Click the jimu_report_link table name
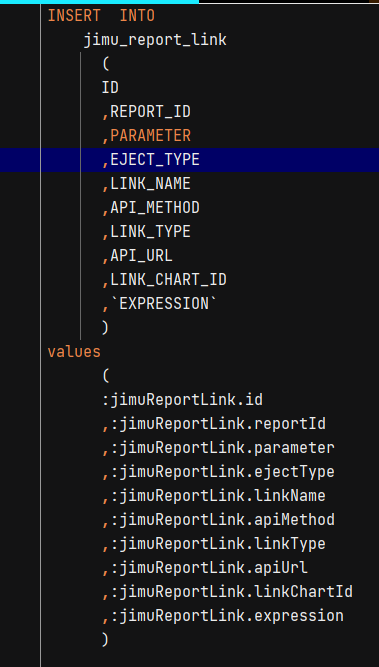 pos(155,40)
